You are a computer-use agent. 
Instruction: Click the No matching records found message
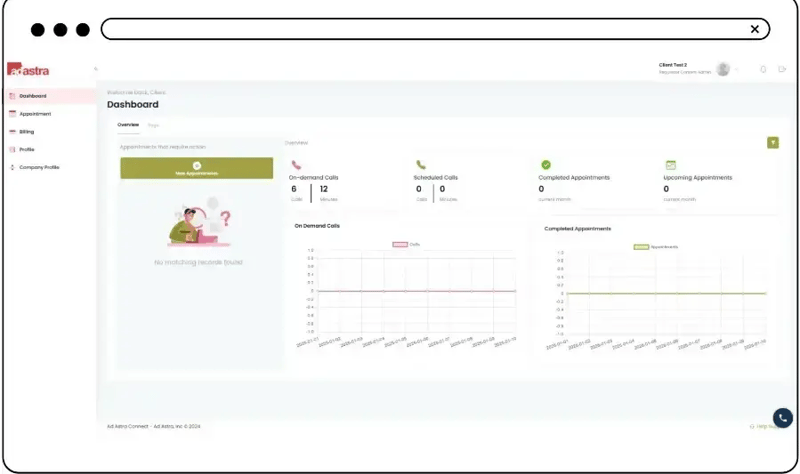[x=198, y=262]
